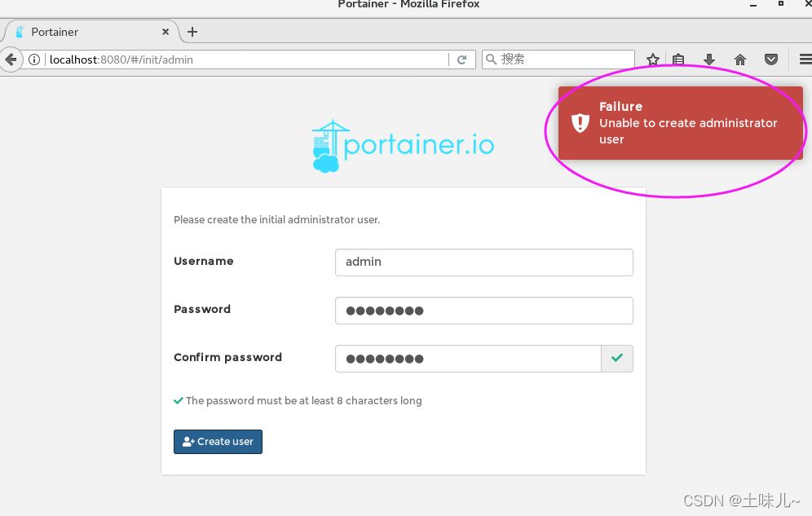Click 'Unable to create administrator user' message

coord(688,131)
